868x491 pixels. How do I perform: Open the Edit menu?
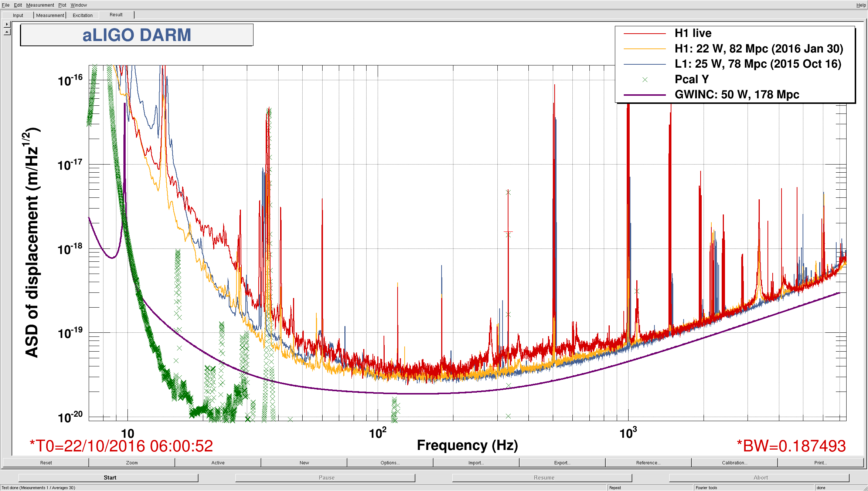[x=18, y=5]
